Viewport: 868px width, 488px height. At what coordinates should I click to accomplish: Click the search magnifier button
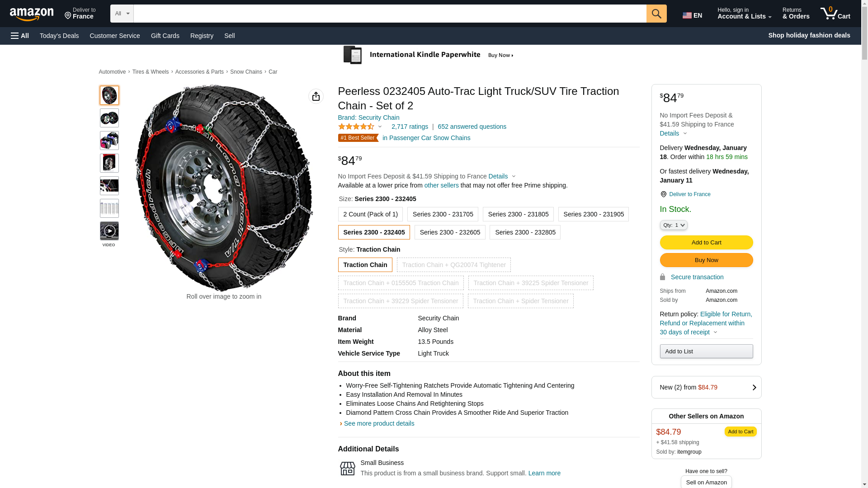(x=656, y=14)
